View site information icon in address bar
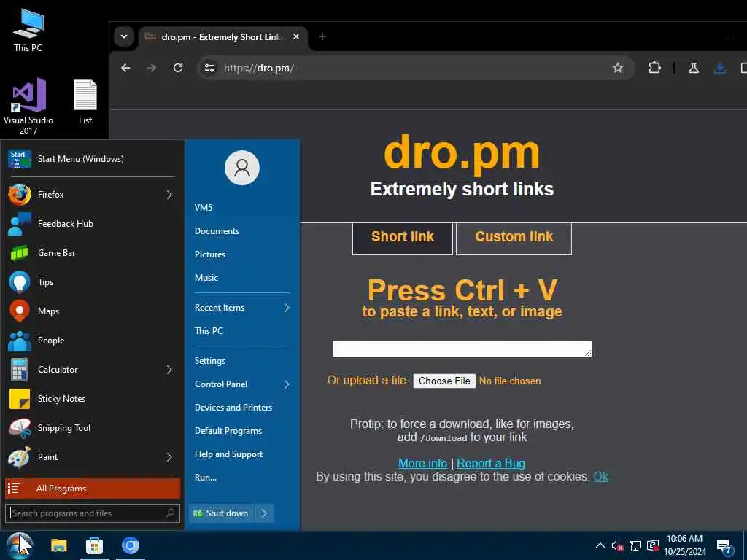Screen dimensions: 747x560 [x=209, y=68]
